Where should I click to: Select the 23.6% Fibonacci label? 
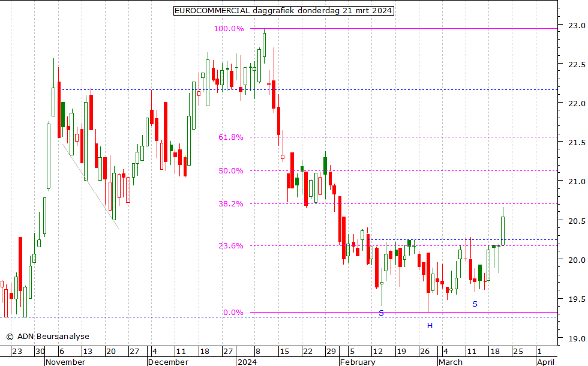[231, 246]
